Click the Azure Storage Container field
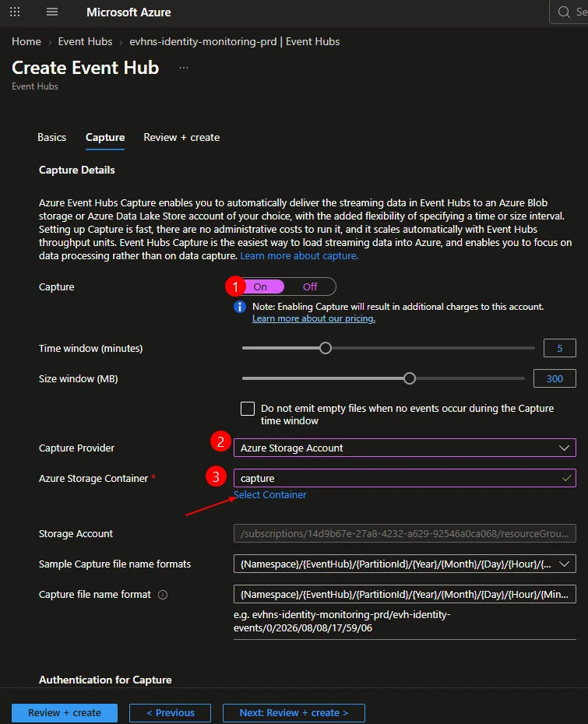Screen dimensions: 588x724 click(x=405, y=478)
